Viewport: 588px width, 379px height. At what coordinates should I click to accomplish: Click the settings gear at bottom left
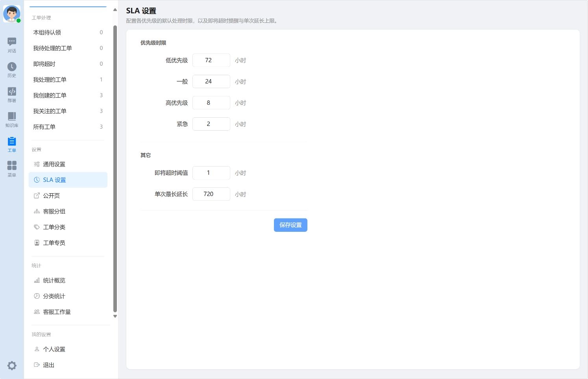tap(12, 366)
